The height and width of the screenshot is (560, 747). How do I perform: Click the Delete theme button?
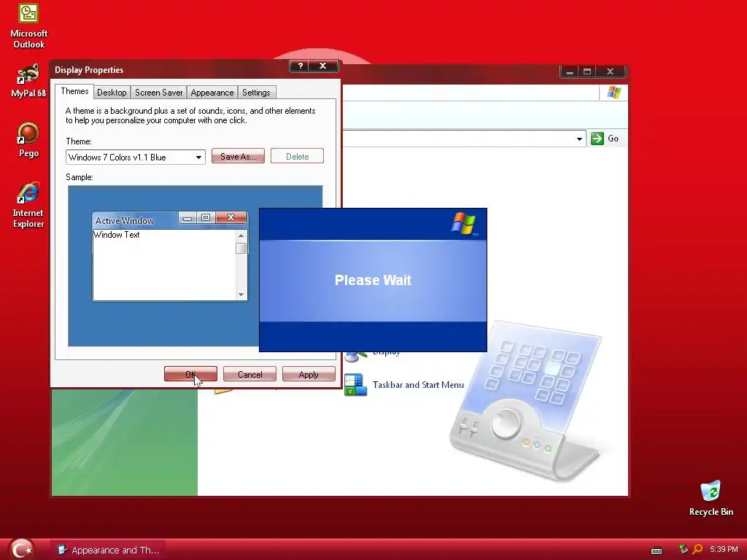(x=298, y=156)
